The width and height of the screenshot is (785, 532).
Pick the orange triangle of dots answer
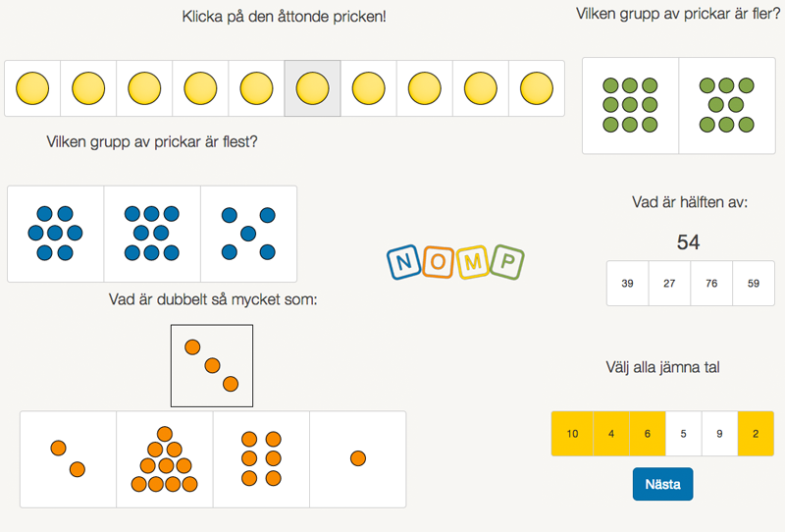pos(165,459)
